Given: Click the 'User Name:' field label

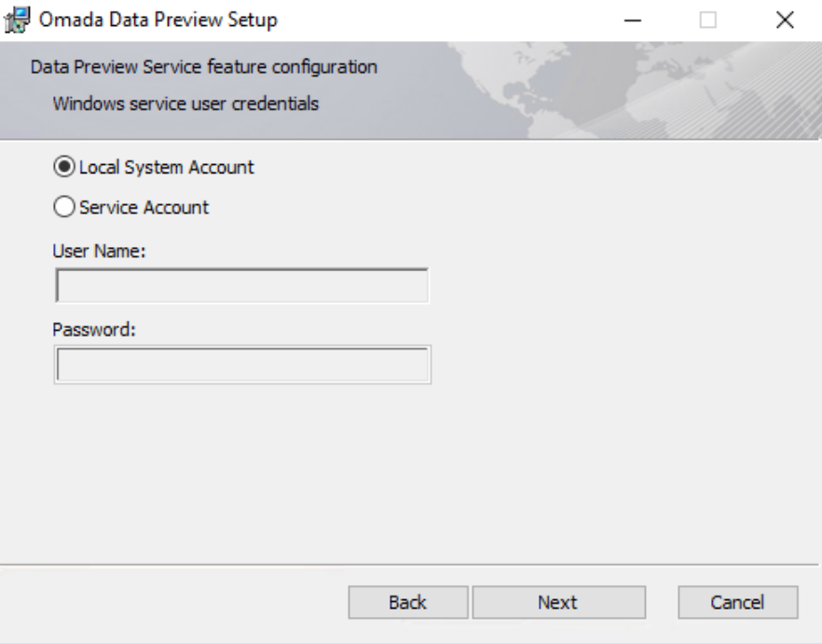Looking at the screenshot, I should click(x=99, y=252).
